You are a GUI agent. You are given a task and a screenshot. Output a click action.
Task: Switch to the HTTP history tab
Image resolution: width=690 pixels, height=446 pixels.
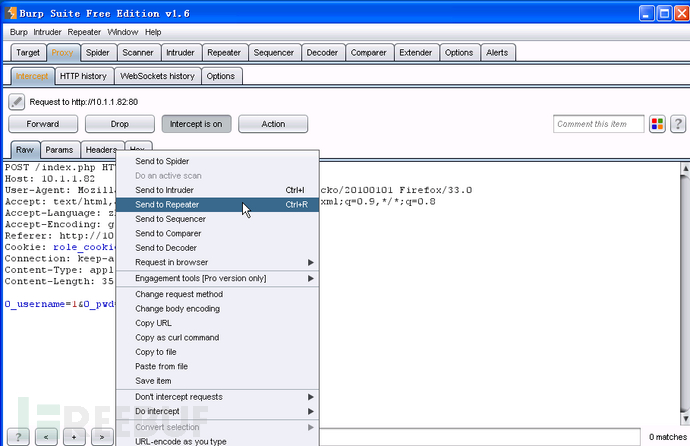coord(84,76)
